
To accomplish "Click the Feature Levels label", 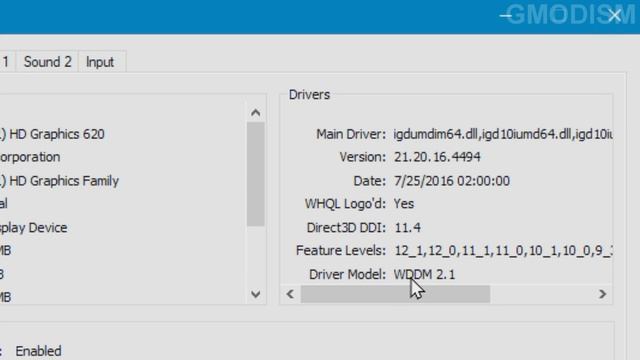I will point(341,250).
